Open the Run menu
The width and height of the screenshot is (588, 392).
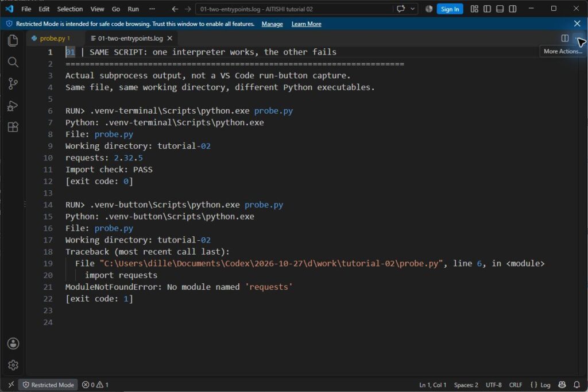133,9
